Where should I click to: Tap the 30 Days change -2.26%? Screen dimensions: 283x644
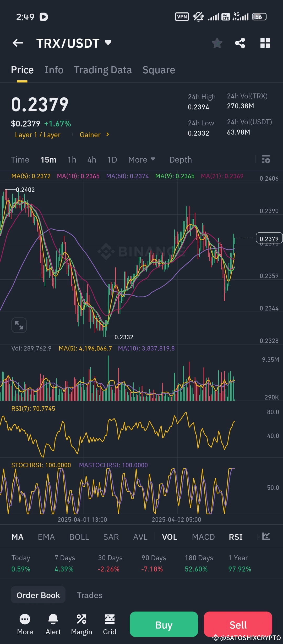(108, 569)
